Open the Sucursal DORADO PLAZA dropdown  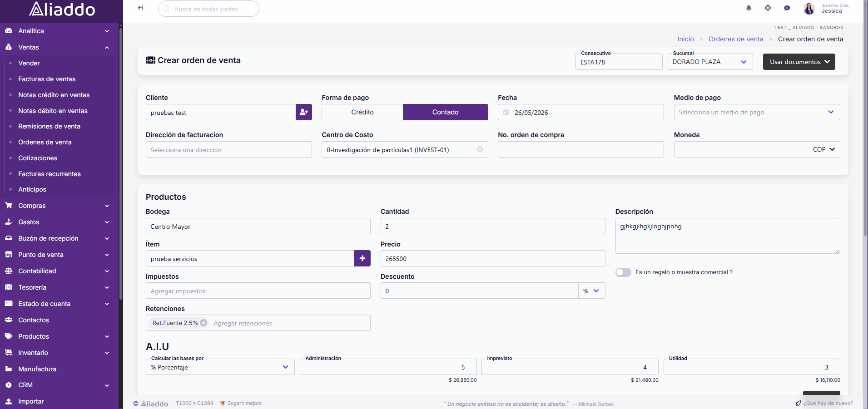[x=710, y=62]
